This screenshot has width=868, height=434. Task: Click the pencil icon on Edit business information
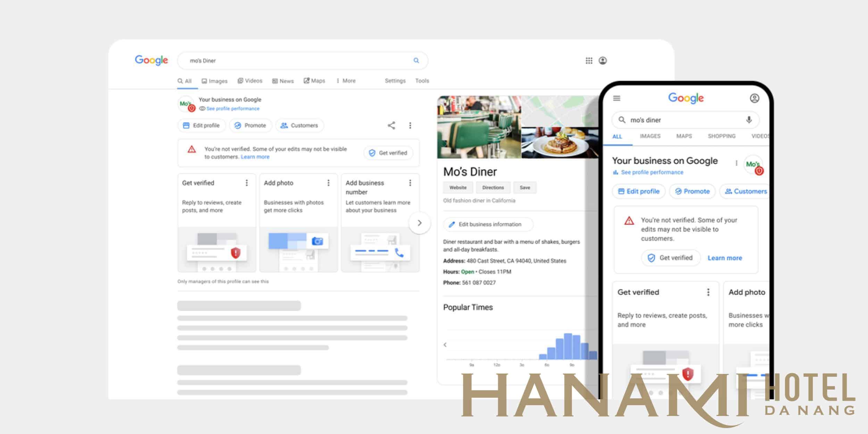pos(452,224)
